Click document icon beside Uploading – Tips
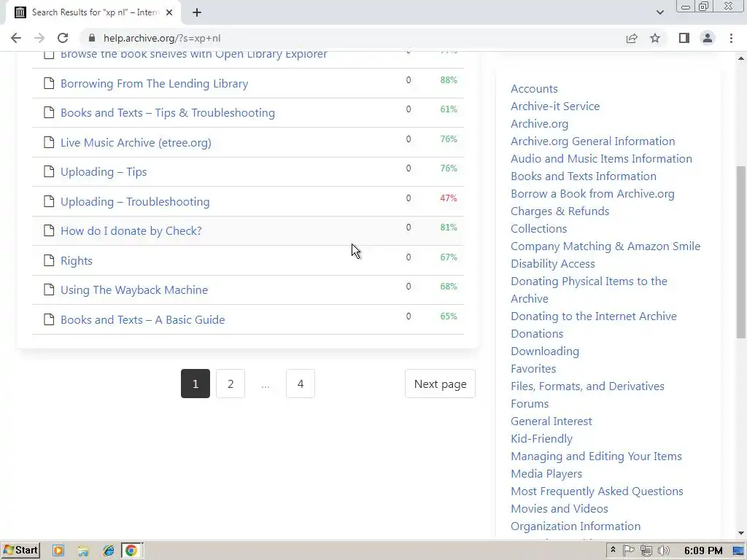The height and width of the screenshot is (560, 747). click(49, 171)
